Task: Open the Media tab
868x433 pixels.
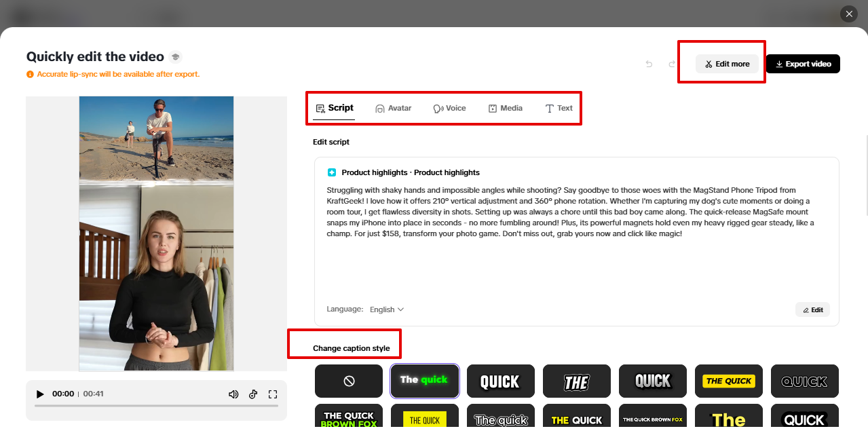Action: 505,108
